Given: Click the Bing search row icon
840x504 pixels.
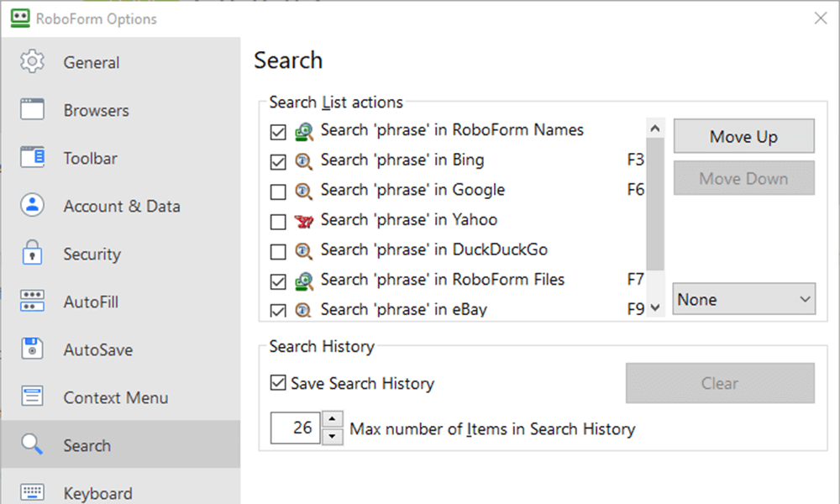Looking at the screenshot, I should 304,161.
